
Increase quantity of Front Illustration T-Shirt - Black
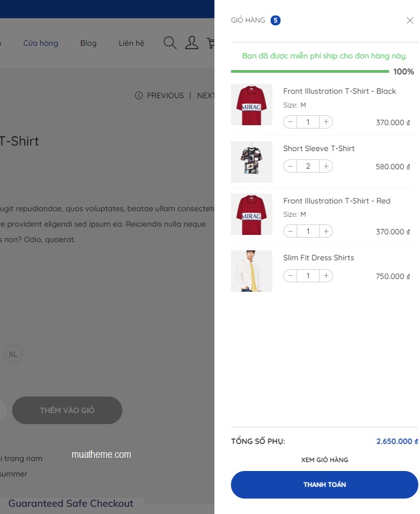coord(326,122)
